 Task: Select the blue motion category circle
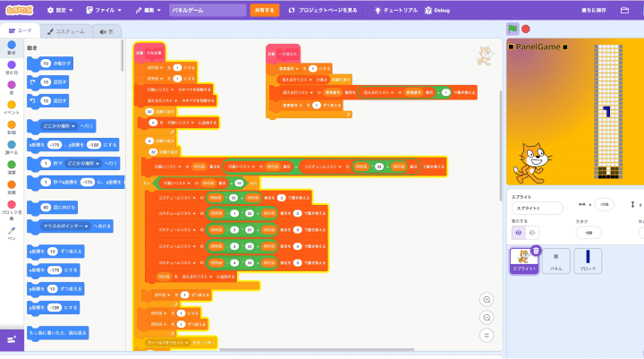pyautogui.click(x=12, y=45)
